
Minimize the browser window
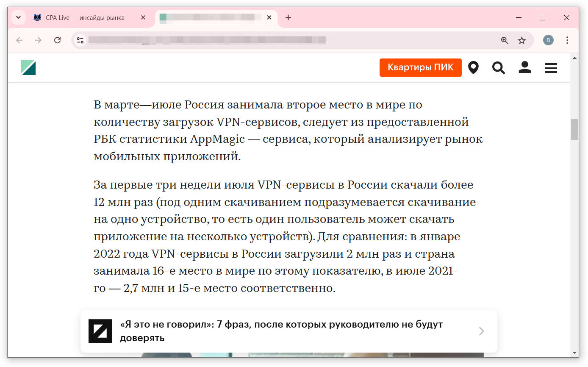click(x=519, y=18)
